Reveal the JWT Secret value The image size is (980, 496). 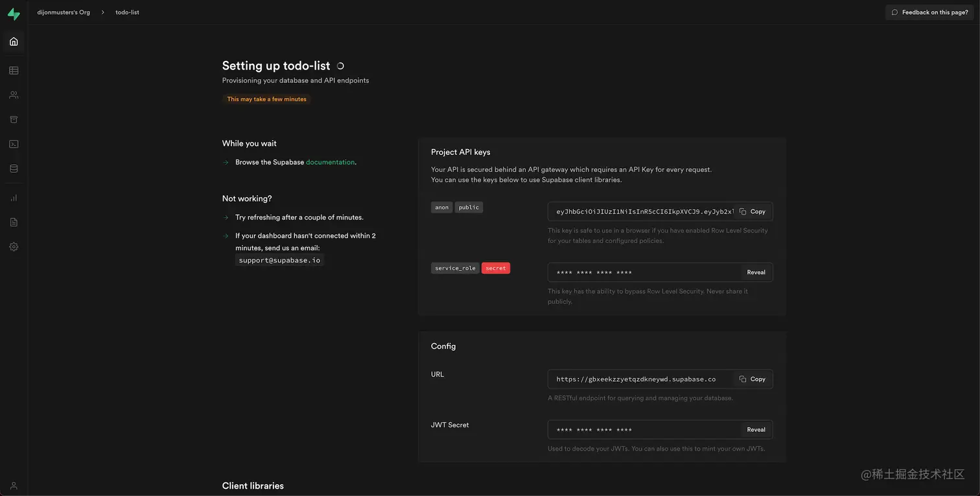756,429
